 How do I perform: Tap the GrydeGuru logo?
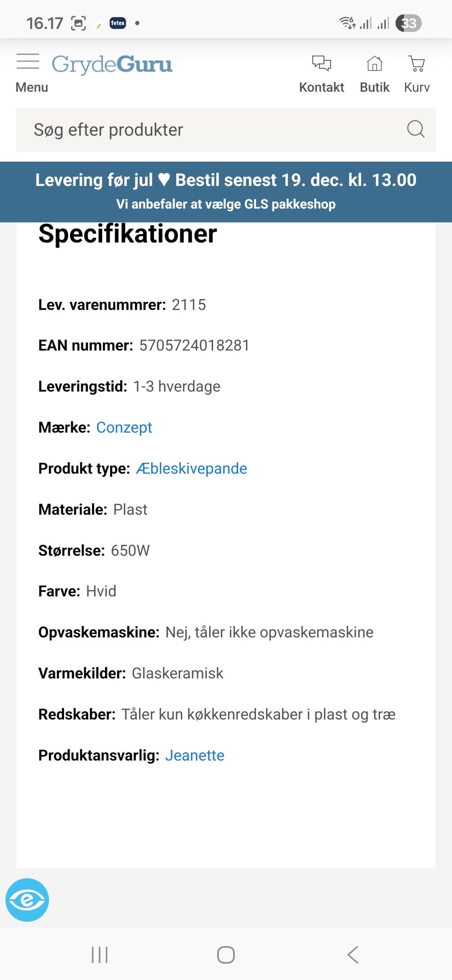pyautogui.click(x=112, y=65)
